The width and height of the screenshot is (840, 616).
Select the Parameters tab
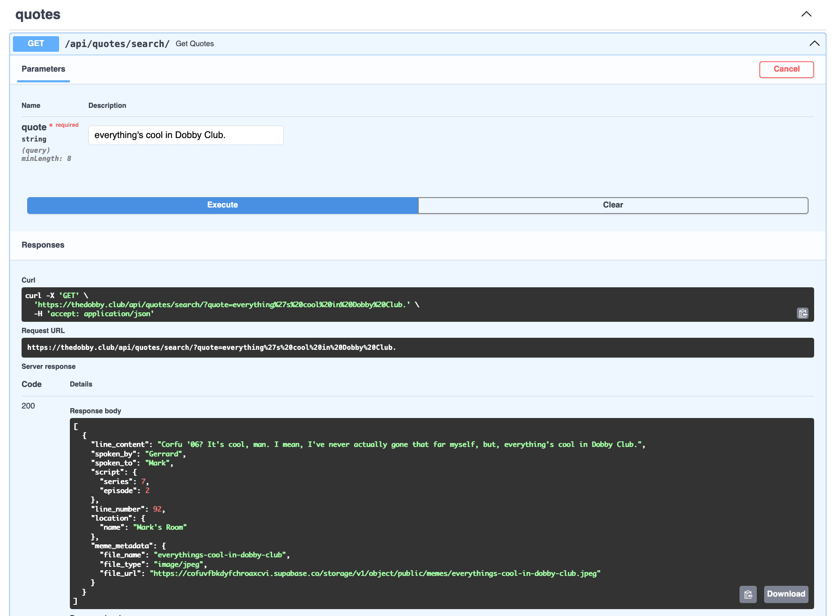point(44,69)
